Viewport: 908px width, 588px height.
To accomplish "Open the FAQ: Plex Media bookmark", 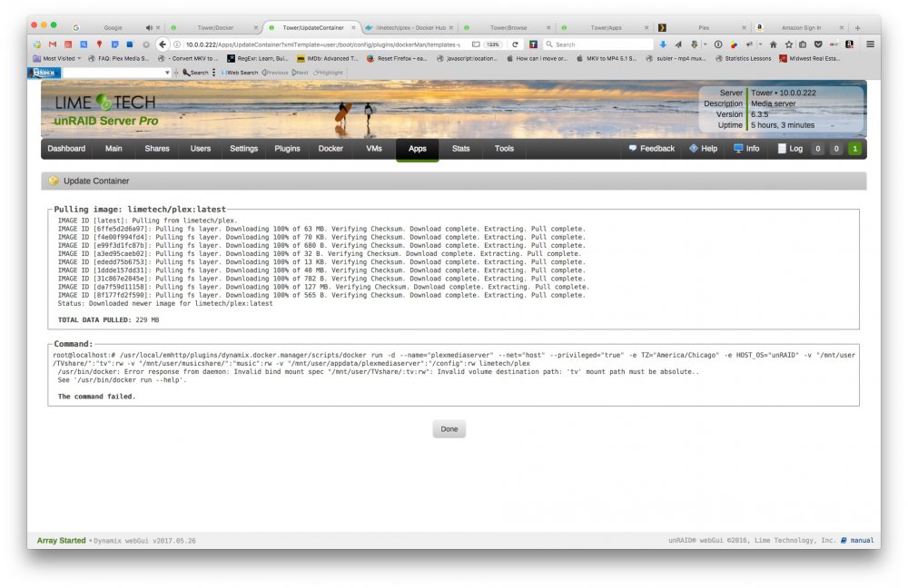I will (x=118, y=58).
